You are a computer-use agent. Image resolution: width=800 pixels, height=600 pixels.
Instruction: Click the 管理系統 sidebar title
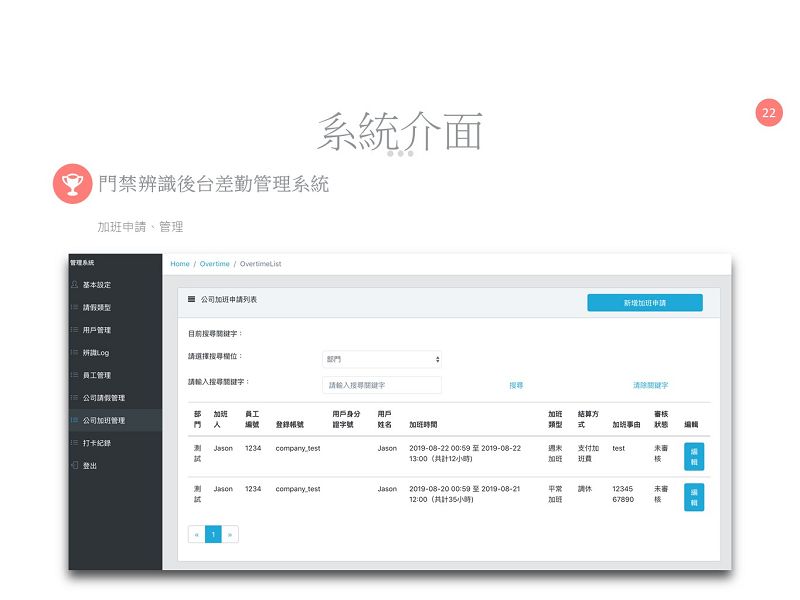pos(82,263)
